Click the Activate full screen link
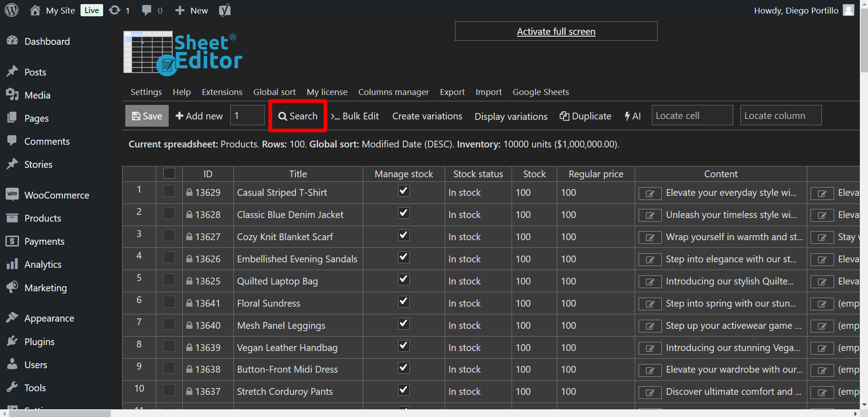This screenshot has width=868, height=417. click(556, 32)
